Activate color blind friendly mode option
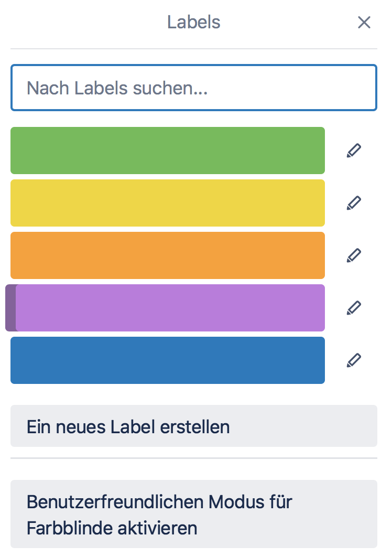392x557 pixels. pyautogui.click(x=194, y=514)
